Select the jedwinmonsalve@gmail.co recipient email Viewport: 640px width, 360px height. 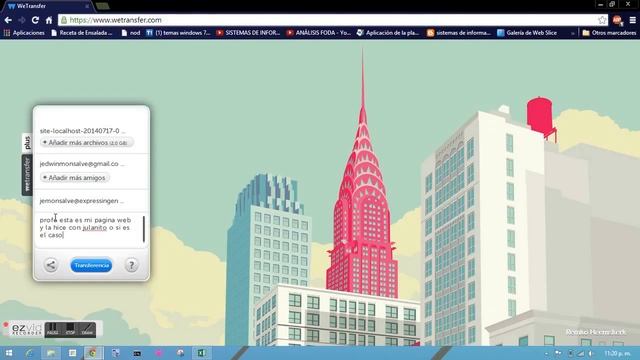[x=82, y=164]
